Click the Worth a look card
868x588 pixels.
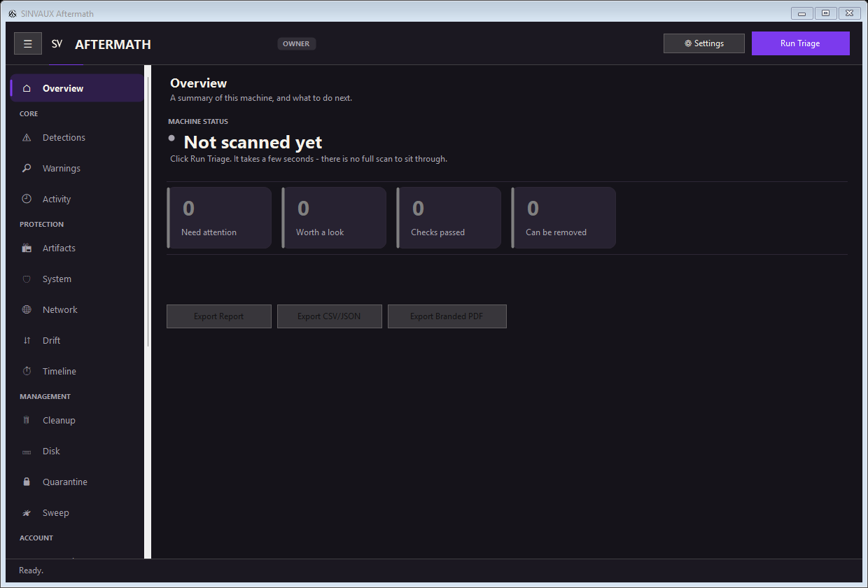334,218
